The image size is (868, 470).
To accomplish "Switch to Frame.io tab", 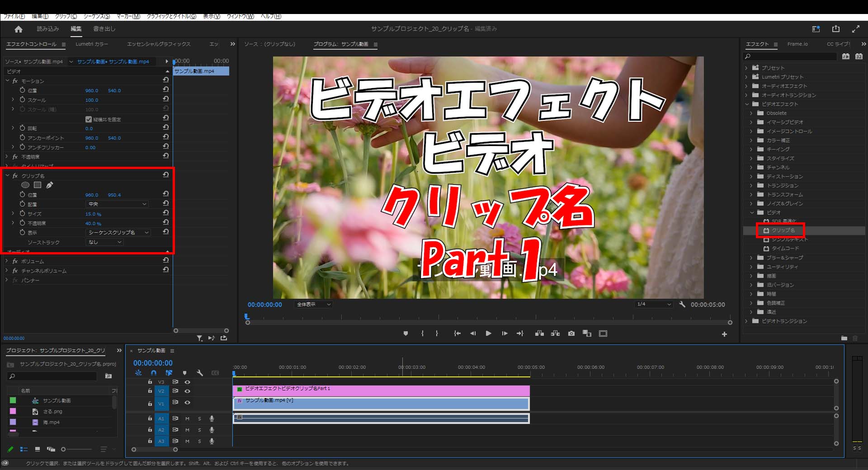I will 797,44.
